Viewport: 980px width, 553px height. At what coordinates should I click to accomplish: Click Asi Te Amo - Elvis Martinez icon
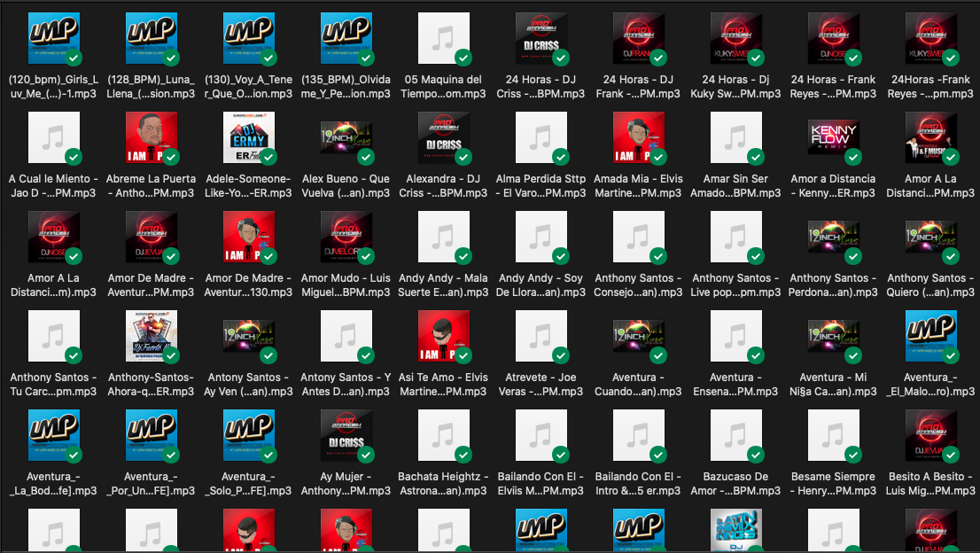tap(443, 337)
